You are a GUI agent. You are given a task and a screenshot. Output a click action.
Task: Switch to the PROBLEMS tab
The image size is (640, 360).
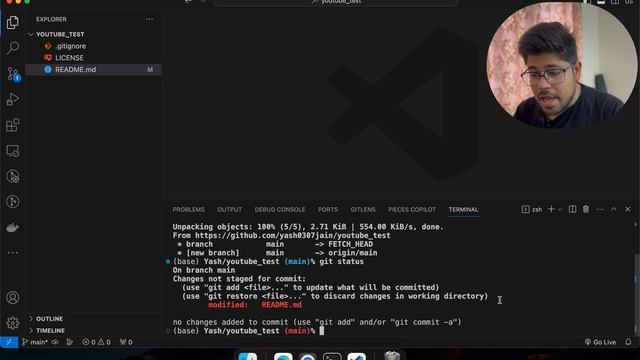188,209
